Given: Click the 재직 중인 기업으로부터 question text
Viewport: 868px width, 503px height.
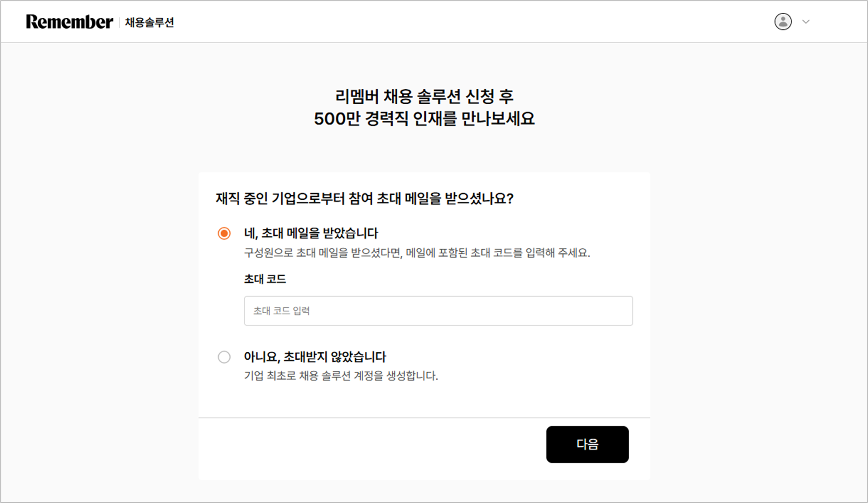Looking at the screenshot, I should (364, 198).
